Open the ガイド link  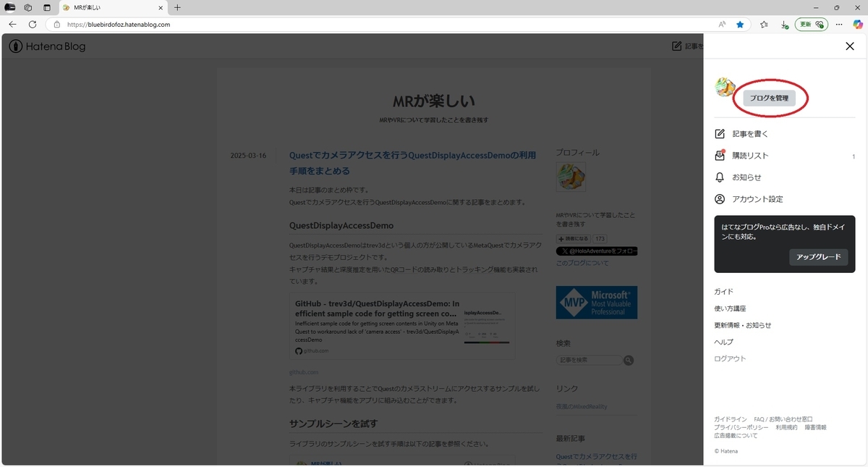coord(723,291)
